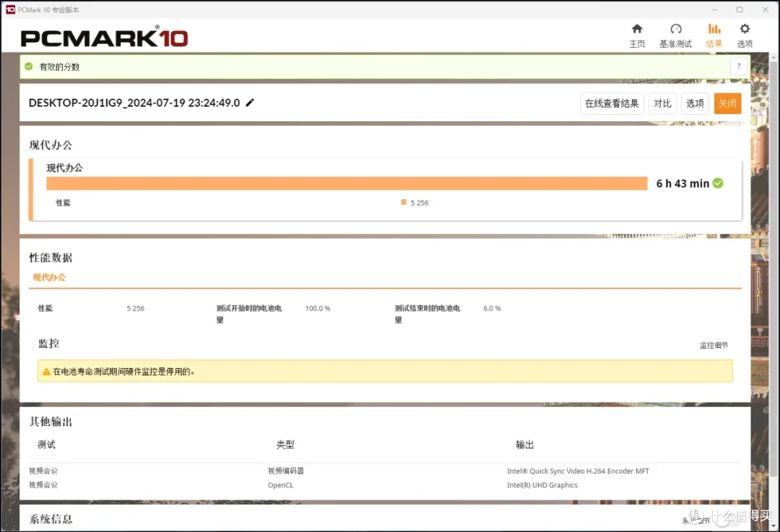Viewport: 780px width, 532px height.
Task: Maximize the PCMark 10 window
Action: pyautogui.click(x=740, y=9)
